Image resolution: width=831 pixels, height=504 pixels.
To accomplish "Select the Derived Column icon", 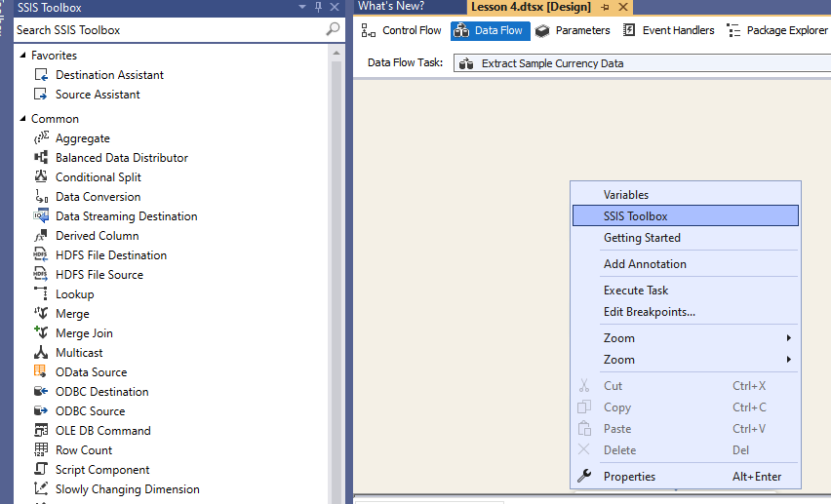I will (41, 235).
